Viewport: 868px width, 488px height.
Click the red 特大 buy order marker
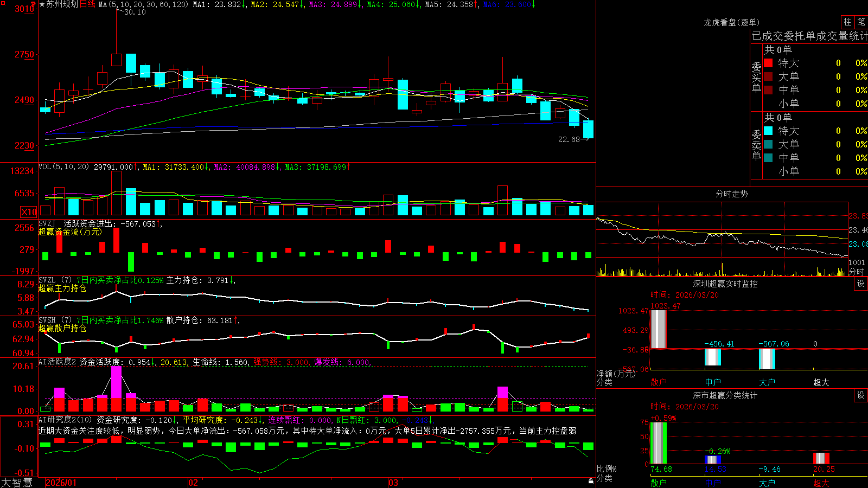point(768,63)
